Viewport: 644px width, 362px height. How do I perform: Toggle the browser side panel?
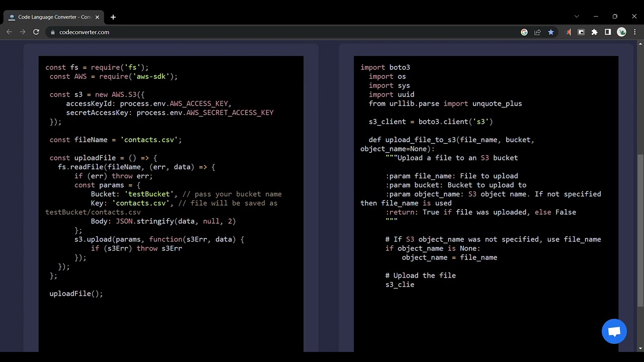(608, 32)
